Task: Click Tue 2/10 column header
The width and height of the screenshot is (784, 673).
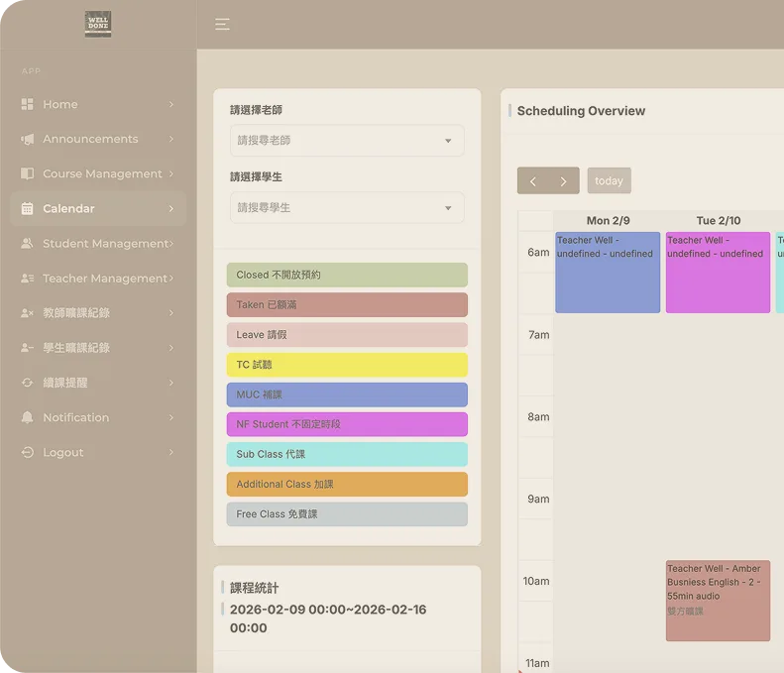Action: click(x=719, y=220)
